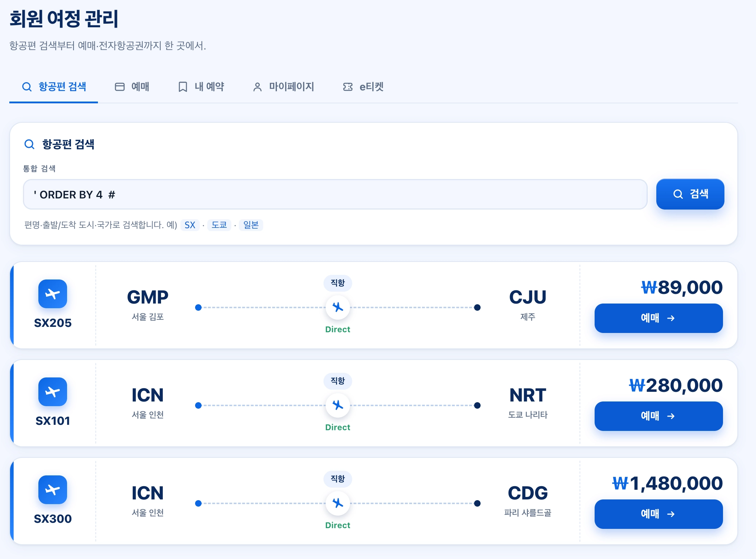Click the SX205 airplane icon badge
The image size is (756, 559).
53,294
